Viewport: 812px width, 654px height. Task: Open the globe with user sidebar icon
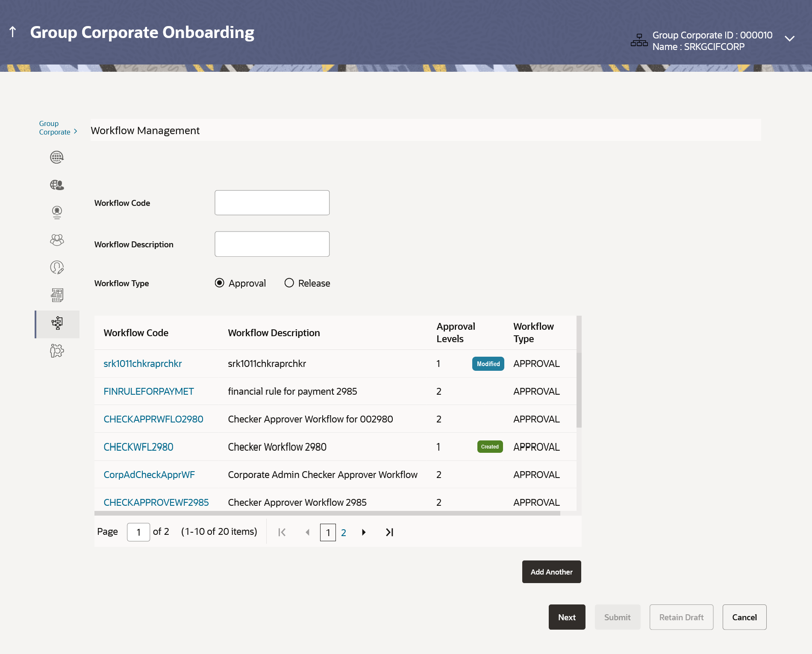[57, 185]
